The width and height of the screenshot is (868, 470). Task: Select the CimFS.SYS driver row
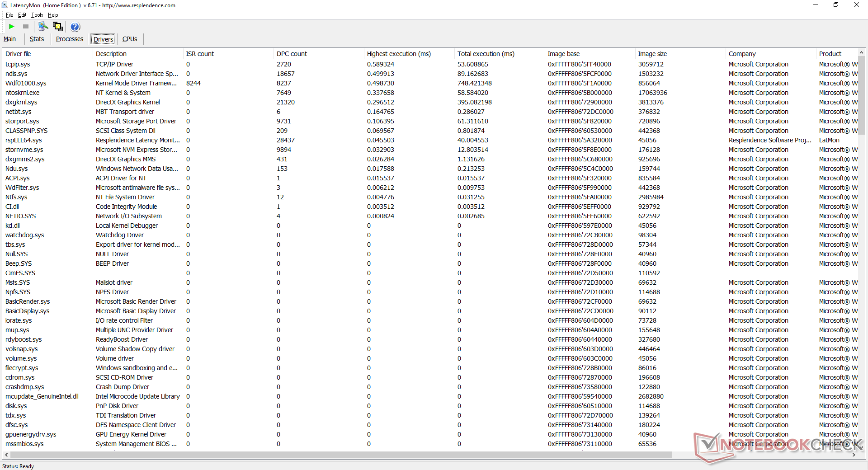(x=430, y=273)
